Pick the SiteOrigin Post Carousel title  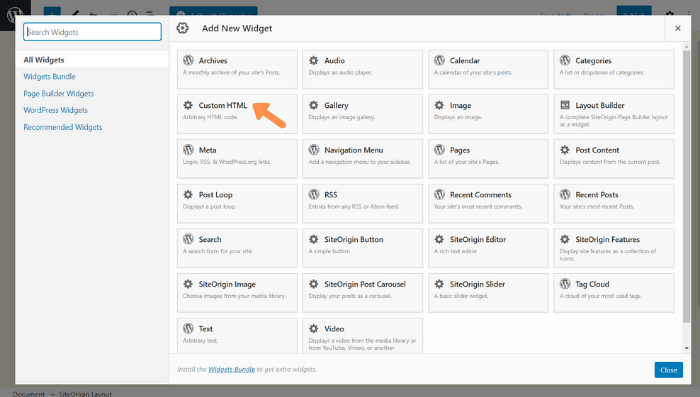[365, 284]
